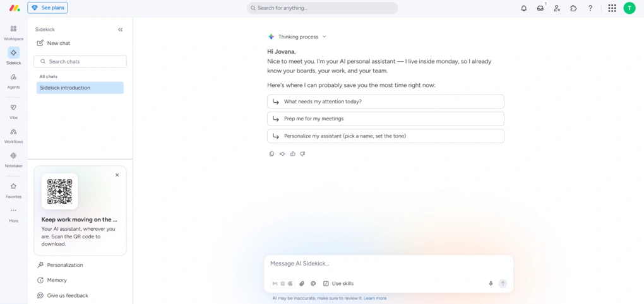
Task: Open Vibe from the left rail
Action: 13,112
